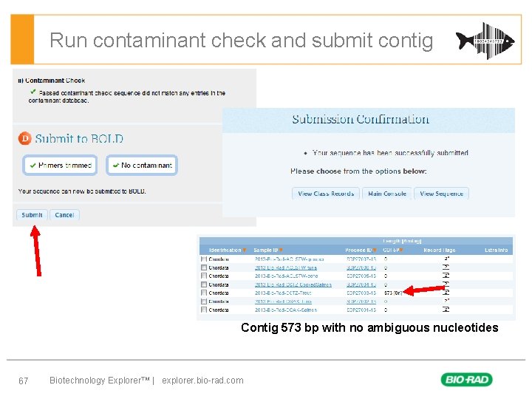
Task: Select the Trout row checkbox
Action: [x=204, y=293]
